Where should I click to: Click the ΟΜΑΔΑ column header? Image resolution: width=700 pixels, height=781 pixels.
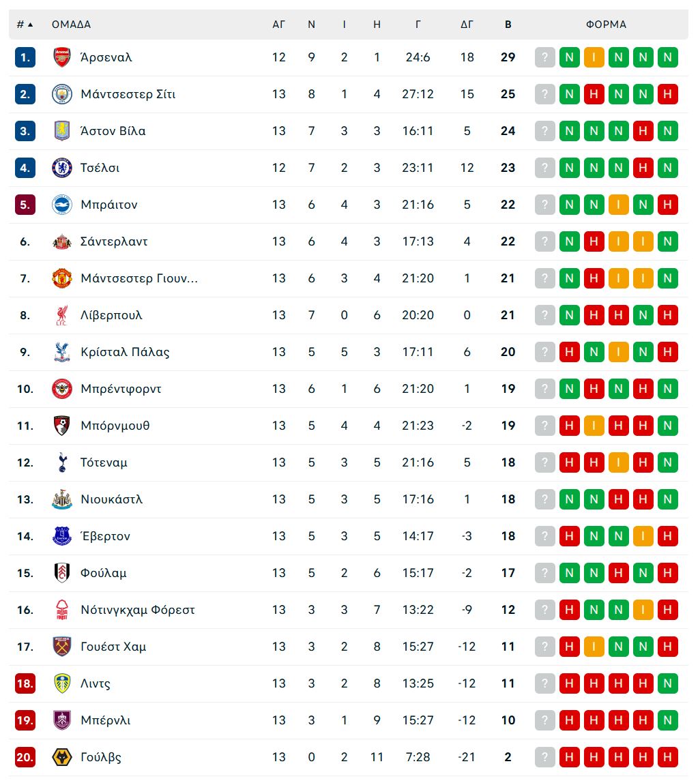click(71, 25)
